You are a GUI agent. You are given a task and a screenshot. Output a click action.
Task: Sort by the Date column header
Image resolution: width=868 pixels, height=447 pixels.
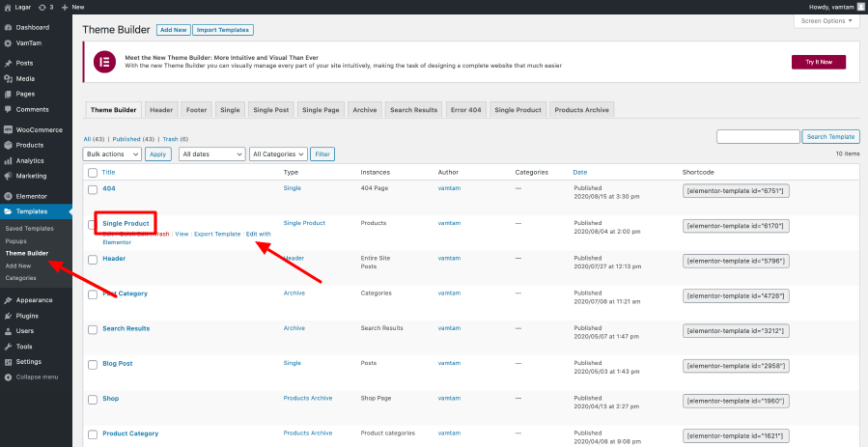point(580,173)
